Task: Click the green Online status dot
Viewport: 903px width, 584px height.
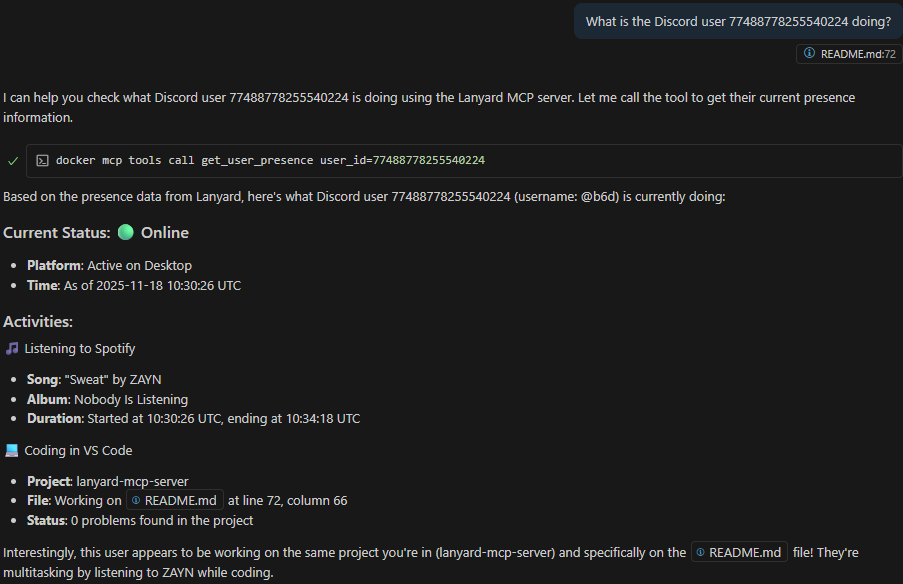Action: coord(125,232)
